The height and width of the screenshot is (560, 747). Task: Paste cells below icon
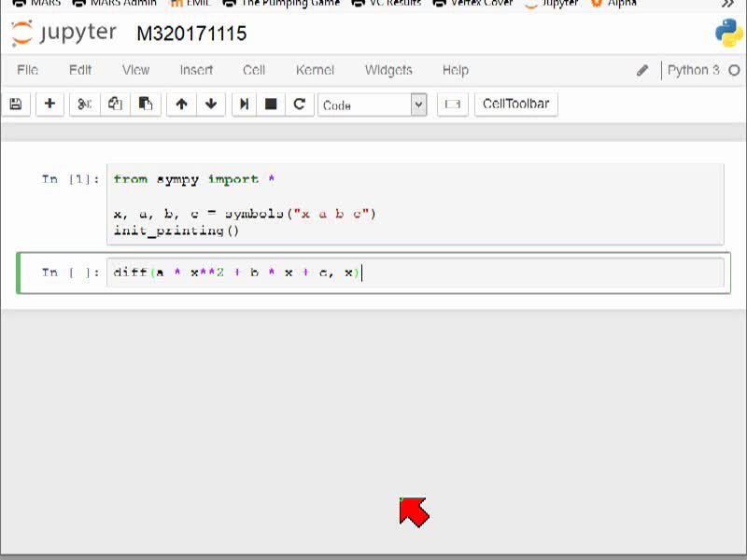pos(146,104)
